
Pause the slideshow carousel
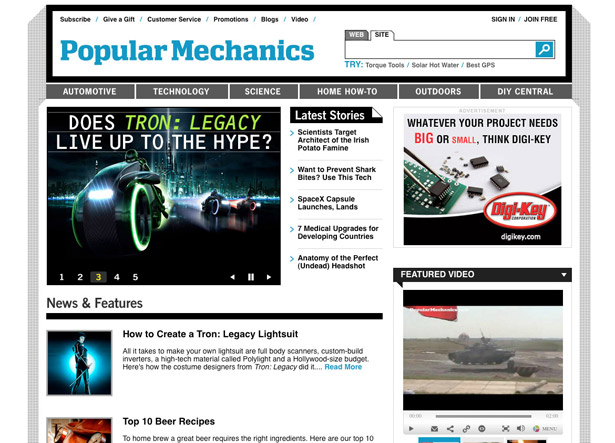(251, 277)
